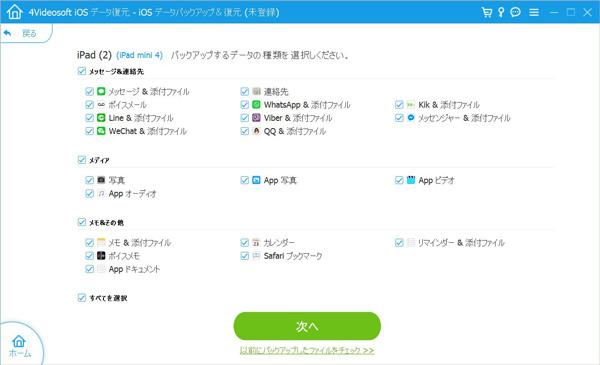The width and height of the screenshot is (600, 365).
Task: Uncheck the カレンダー checkbox
Action: coord(245,242)
